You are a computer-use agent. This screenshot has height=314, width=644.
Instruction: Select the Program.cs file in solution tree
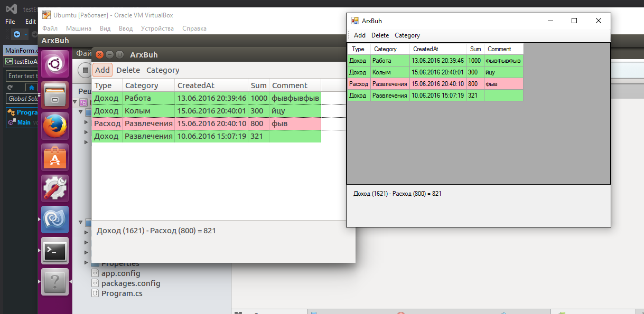(x=122, y=293)
